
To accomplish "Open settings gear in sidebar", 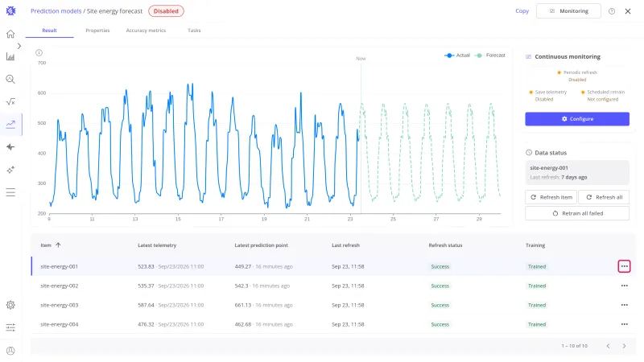I will click(x=10, y=305).
